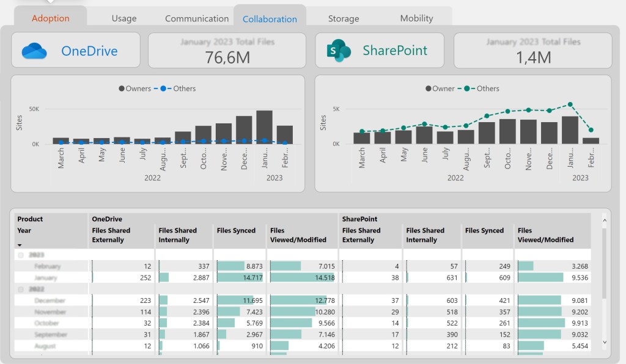Click the table scrollbar down arrow
626x364 pixels.
point(605,343)
